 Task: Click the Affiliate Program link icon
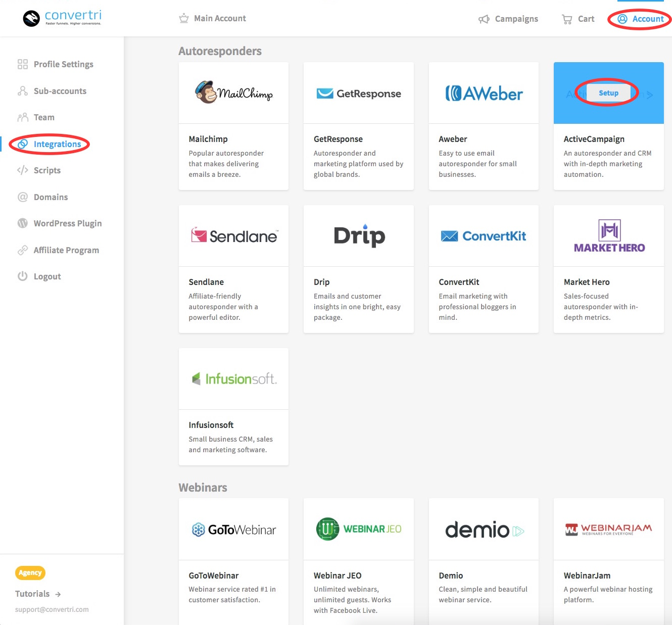click(x=23, y=250)
